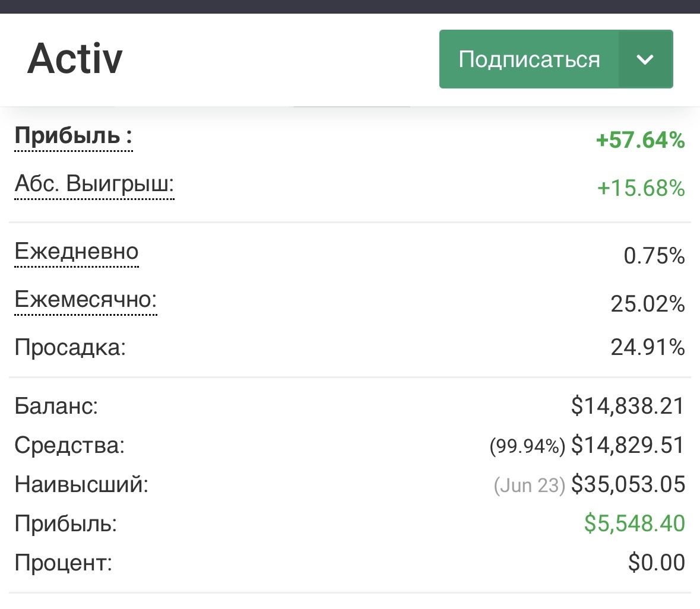Click the highest amount $35,053.05
This screenshot has height=609, width=700.
[628, 484]
